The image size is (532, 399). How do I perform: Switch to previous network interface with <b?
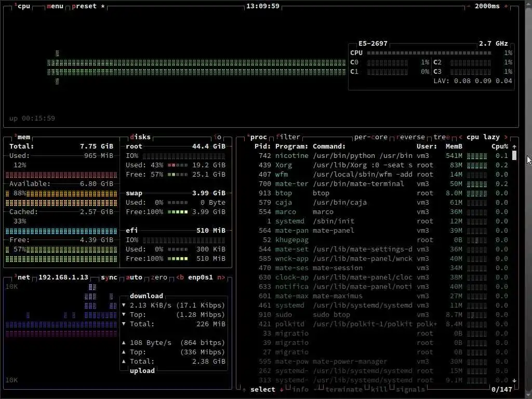pyautogui.click(x=180, y=277)
